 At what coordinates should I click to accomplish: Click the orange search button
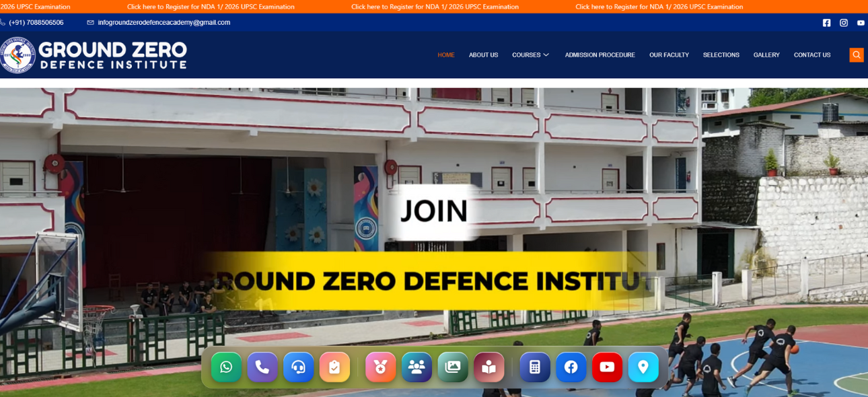856,55
